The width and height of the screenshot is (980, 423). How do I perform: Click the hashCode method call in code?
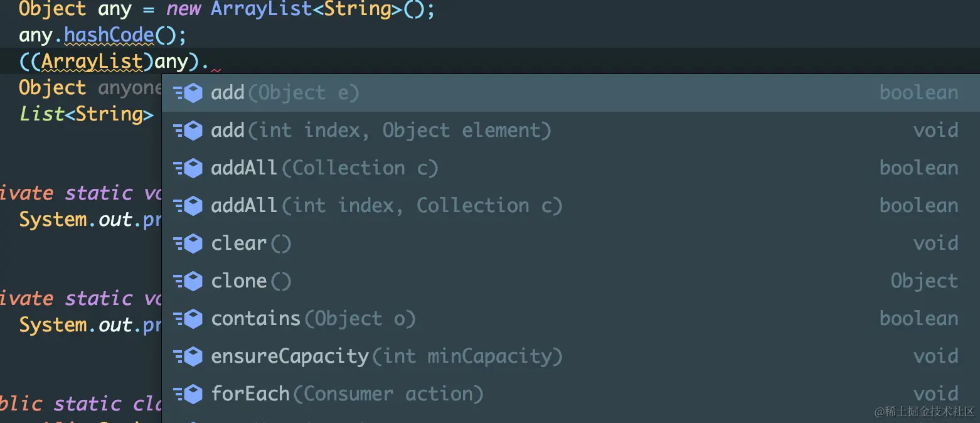[109, 35]
